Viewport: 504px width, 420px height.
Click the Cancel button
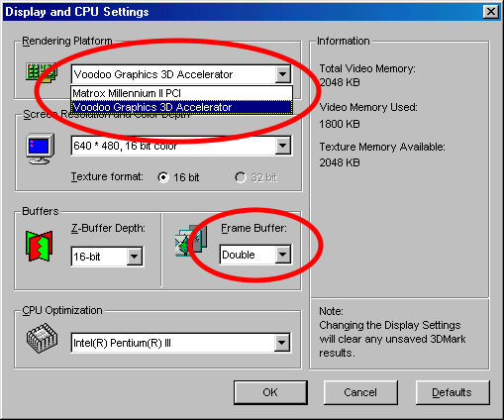(x=360, y=392)
